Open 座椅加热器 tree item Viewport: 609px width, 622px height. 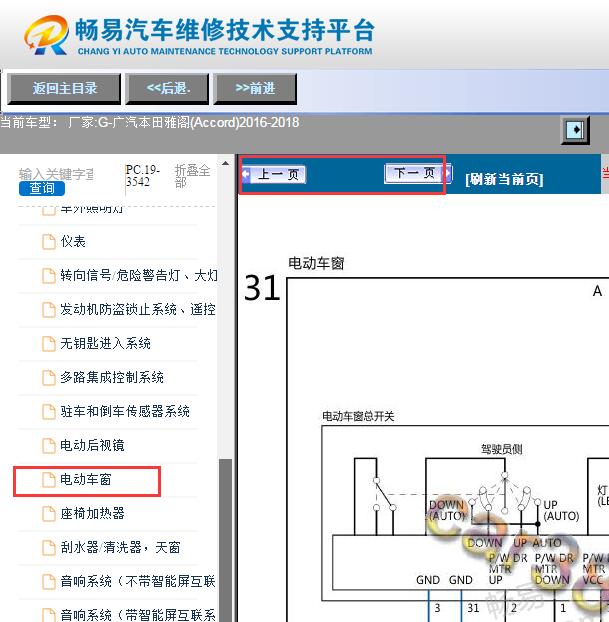[x=92, y=513]
